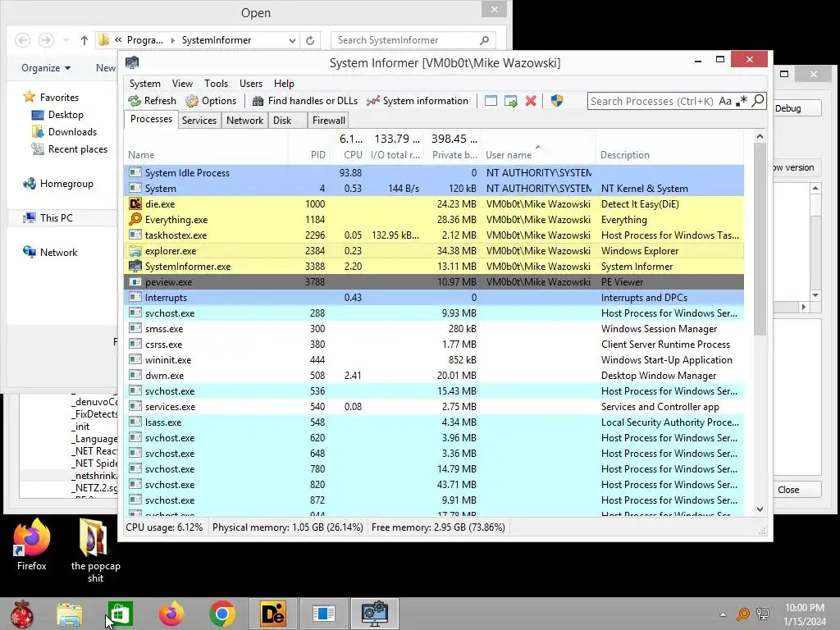Viewport: 840px width, 630px height.
Task: Click Everything.exe magnifier process icon
Action: [x=135, y=219]
